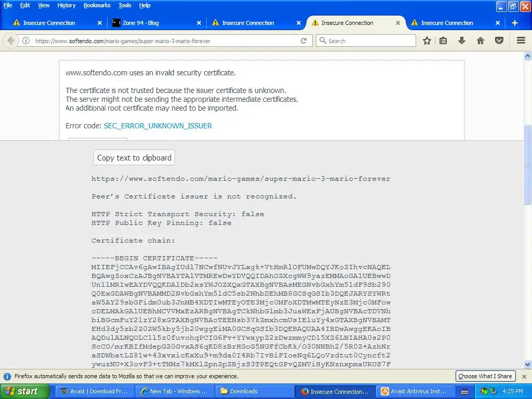This screenshot has width=532, height=399.
Task: Show bookmarks list icon
Action: [443, 41]
